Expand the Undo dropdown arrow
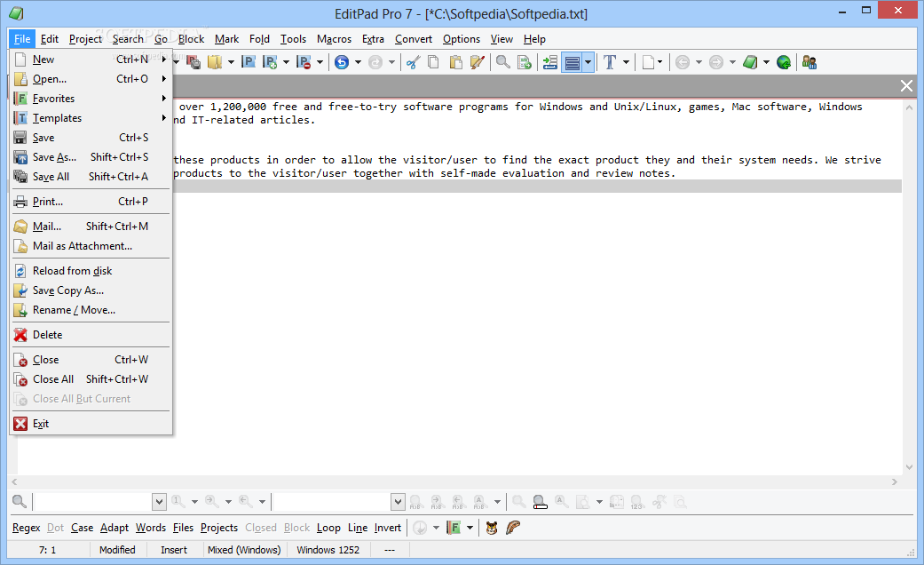The height and width of the screenshot is (565, 924). pos(358,62)
